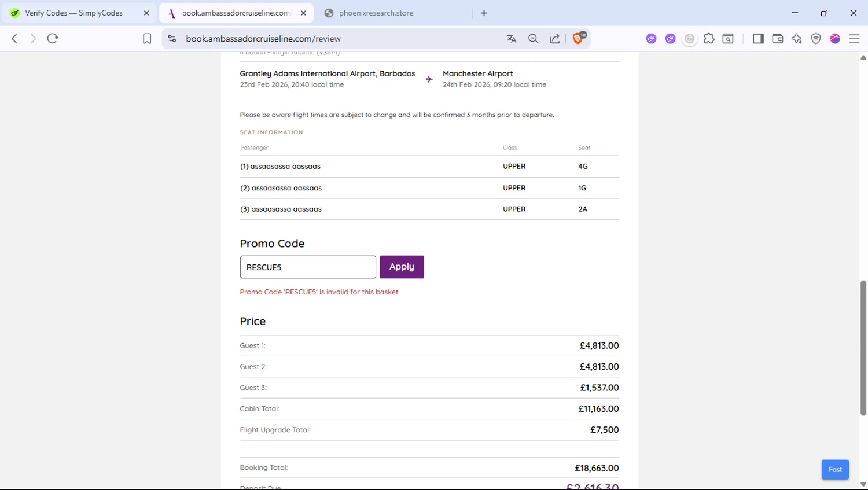Open a new tab with plus button

[x=484, y=13]
